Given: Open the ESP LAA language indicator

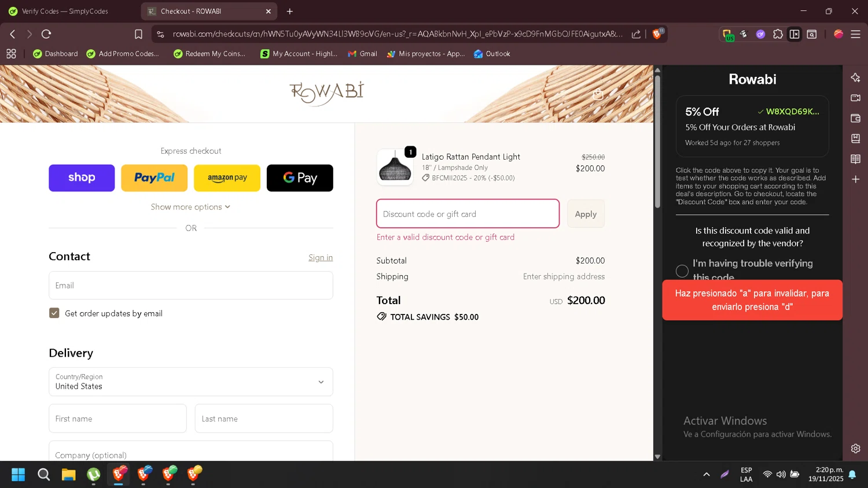Looking at the screenshot, I should coord(746,475).
